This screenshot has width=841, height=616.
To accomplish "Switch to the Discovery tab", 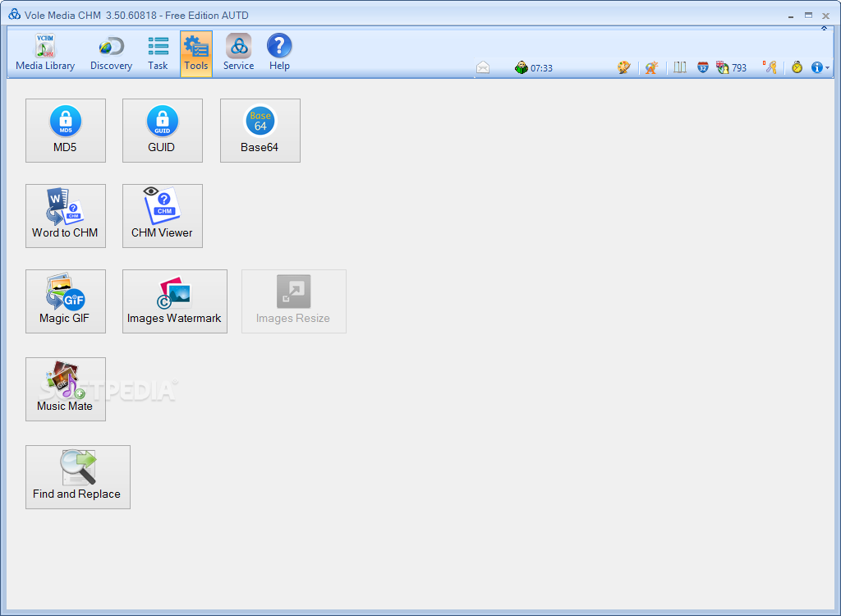I will click(x=111, y=53).
